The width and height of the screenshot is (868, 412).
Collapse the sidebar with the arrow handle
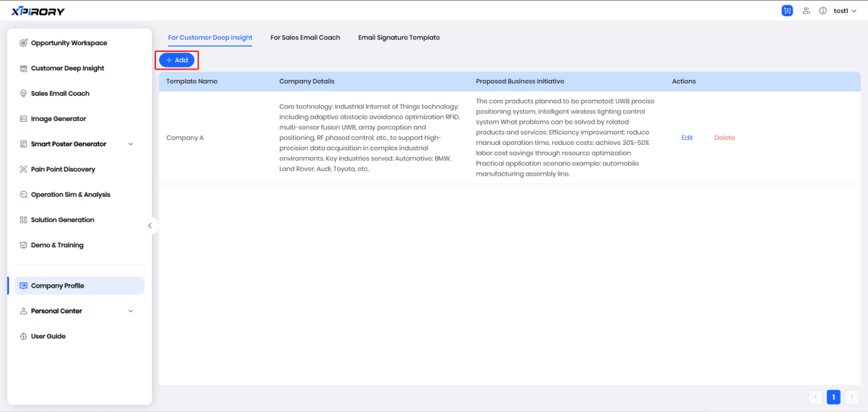click(x=150, y=225)
